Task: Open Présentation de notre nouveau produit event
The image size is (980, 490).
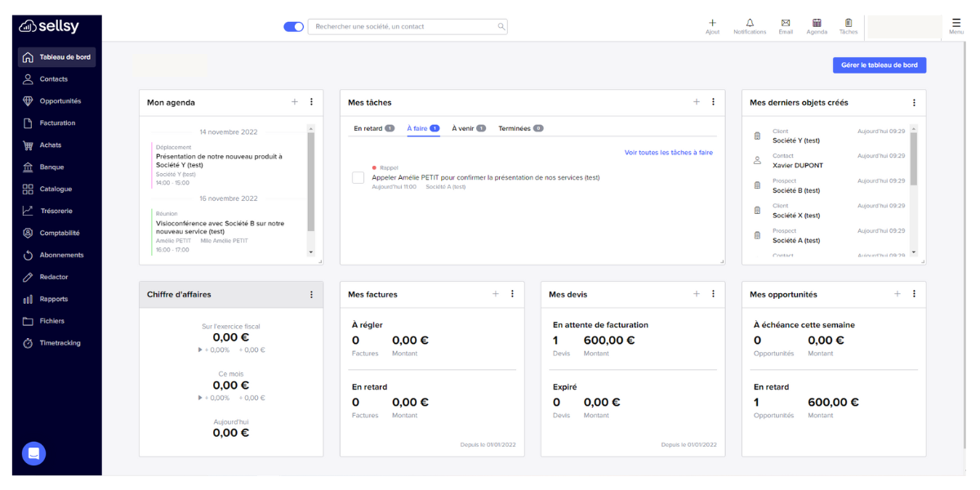Action: (219, 161)
